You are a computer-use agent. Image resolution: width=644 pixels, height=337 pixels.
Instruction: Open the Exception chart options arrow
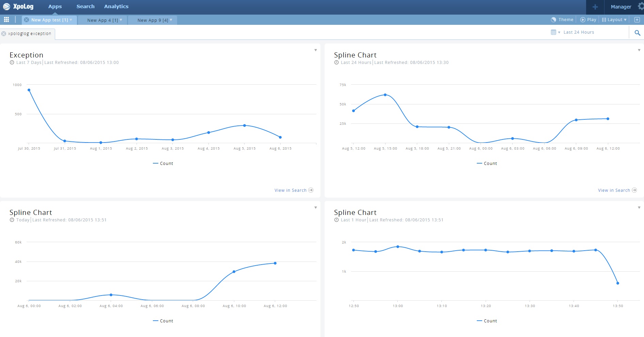(316, 50)
